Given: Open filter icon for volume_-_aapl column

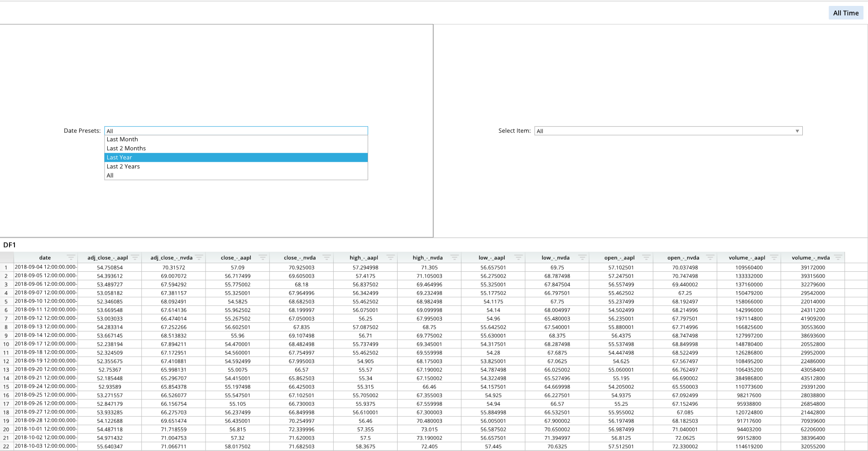Looking at the screenshot, I should [x=774, y=258].
